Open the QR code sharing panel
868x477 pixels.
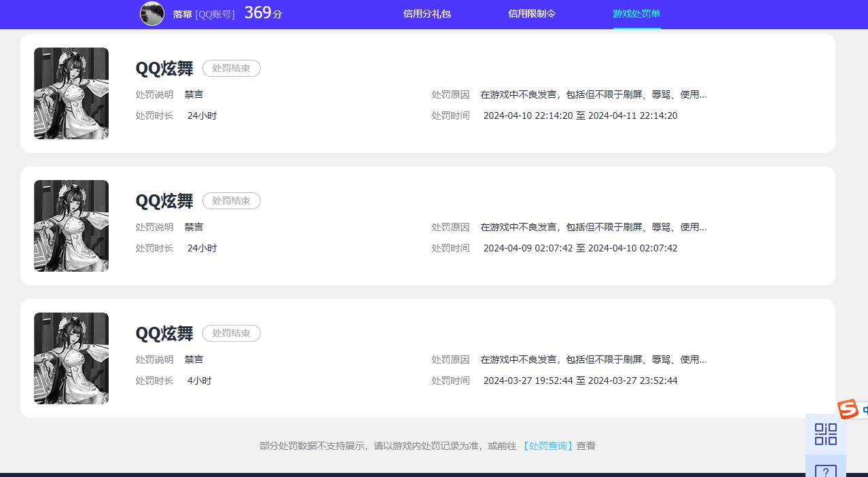[x=825, y=434]
